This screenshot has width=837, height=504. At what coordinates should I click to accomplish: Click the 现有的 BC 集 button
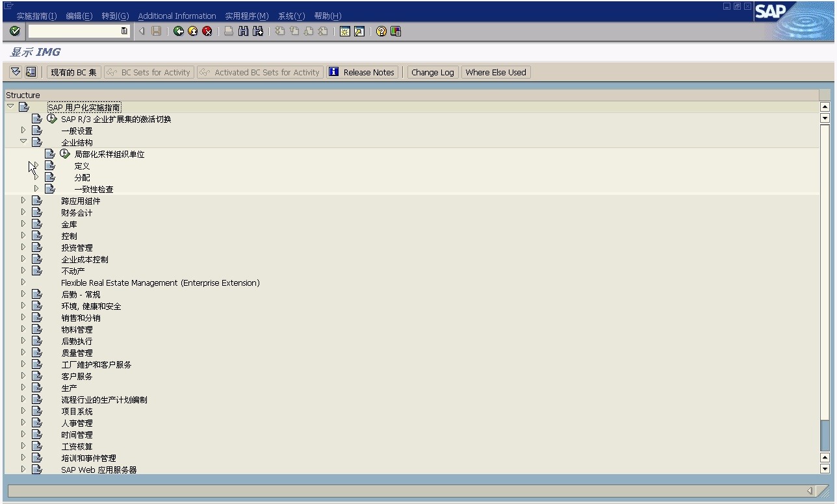[74, 72]
